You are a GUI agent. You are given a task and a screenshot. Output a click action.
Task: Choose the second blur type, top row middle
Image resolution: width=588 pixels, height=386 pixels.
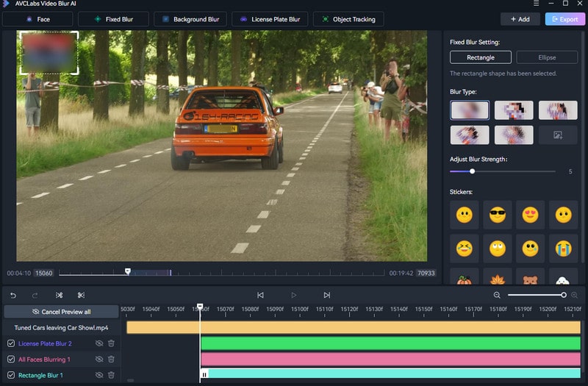tap(514, 110)
